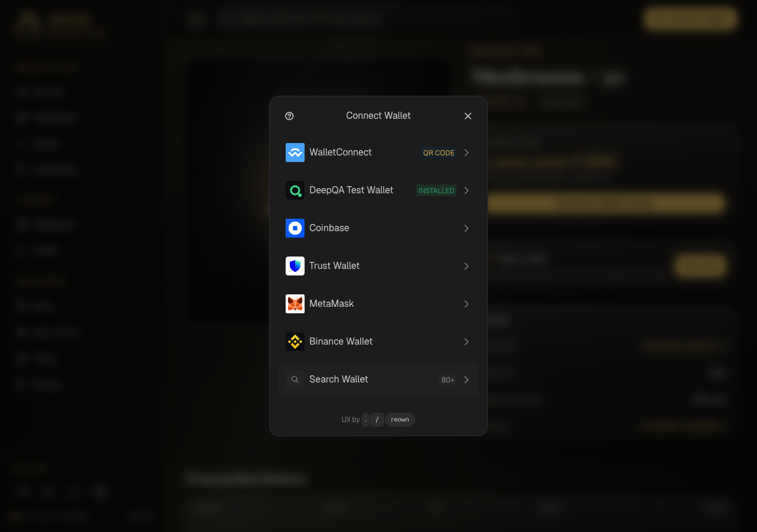Image resolution: width=757 pixels, height=532 pixels.
Task: Expand the Search Wallet row chevron
Action: (x=467, y=379)
